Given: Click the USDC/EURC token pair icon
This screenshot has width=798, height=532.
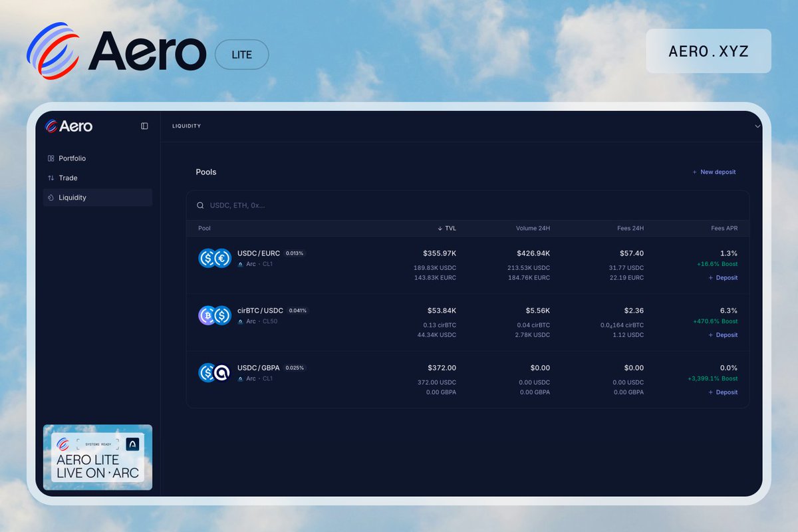Looking at the screenshot, I should pos(215,258).
